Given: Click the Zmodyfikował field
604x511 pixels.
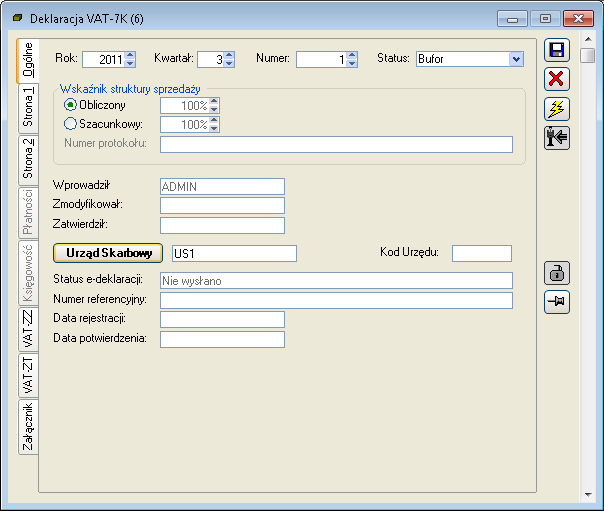Looking at the screenshot, I should pos(222,205).
